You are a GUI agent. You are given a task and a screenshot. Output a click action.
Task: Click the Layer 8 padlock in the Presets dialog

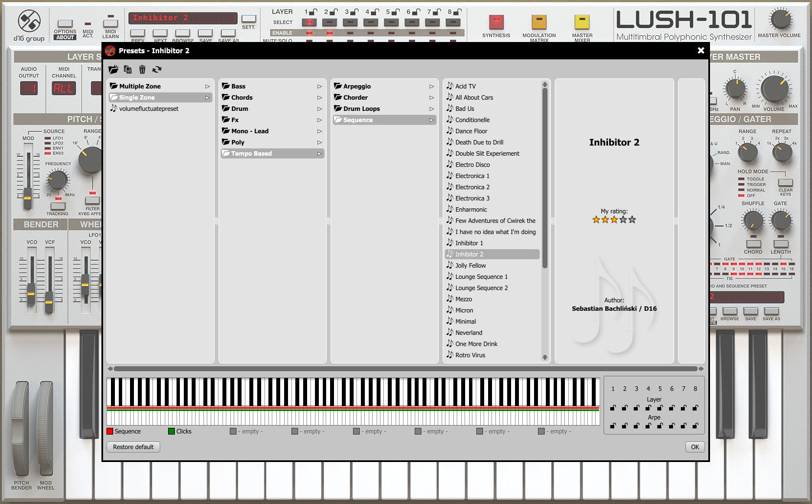coord(695,408)
